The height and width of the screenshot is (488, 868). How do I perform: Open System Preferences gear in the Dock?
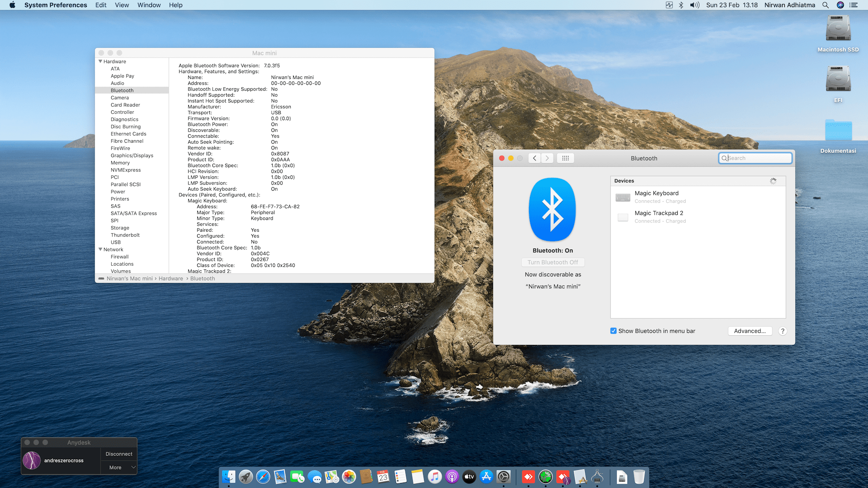click(x=504, y=477)
